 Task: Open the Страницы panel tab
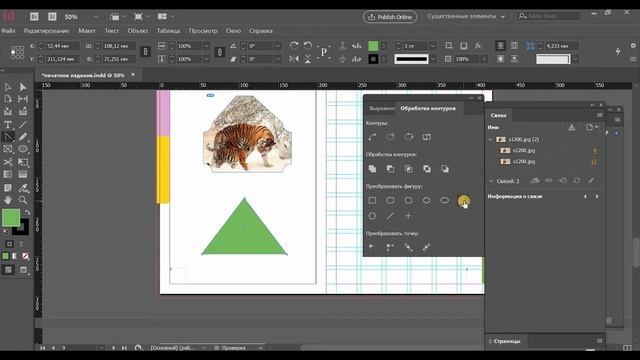click(x=507, y=341)
